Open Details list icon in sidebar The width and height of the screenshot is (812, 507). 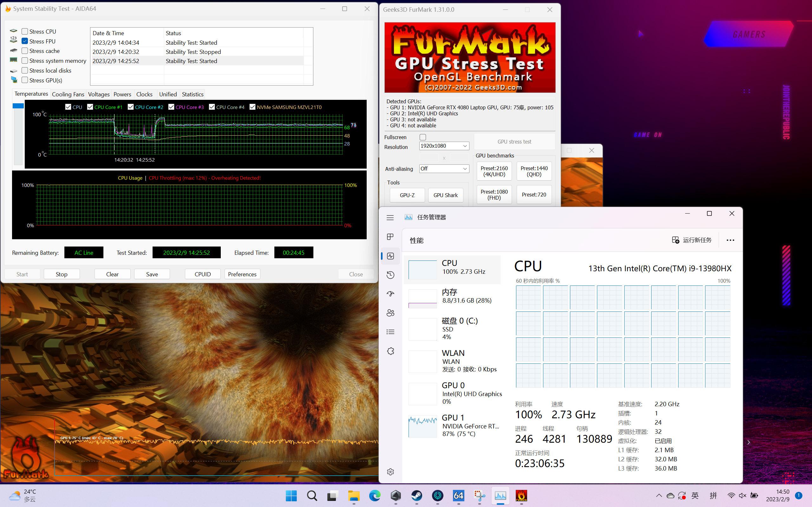point(390,332)
